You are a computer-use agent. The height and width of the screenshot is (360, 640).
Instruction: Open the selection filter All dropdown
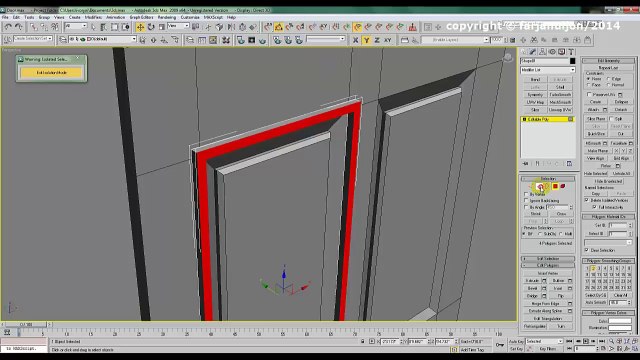point(76,27)
